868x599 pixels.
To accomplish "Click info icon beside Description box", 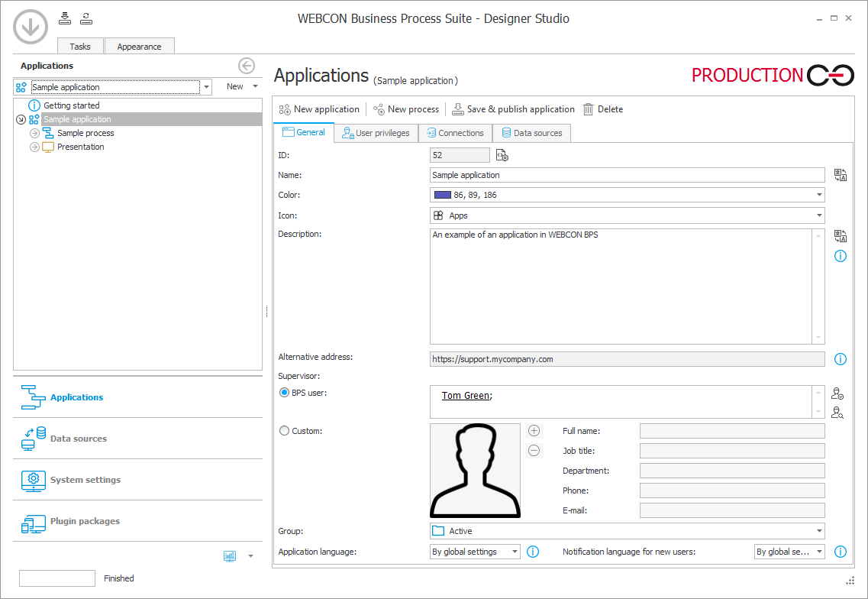I will (x=841, y=256).
